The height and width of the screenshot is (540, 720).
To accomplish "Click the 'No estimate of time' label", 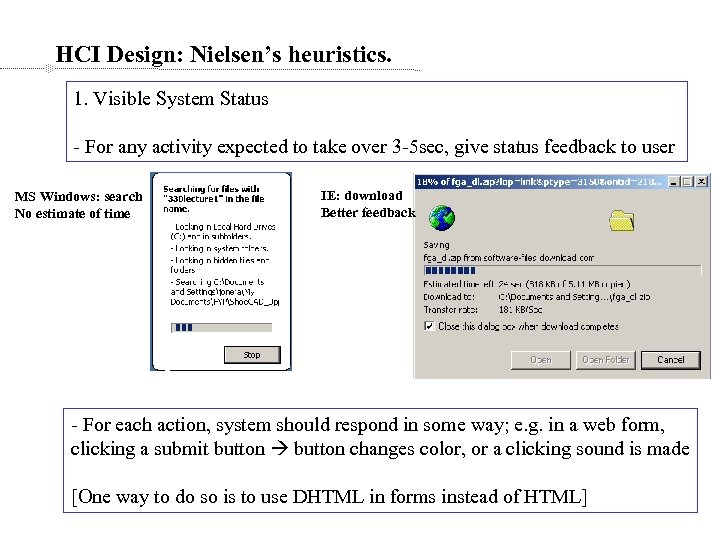I will 73,214.
